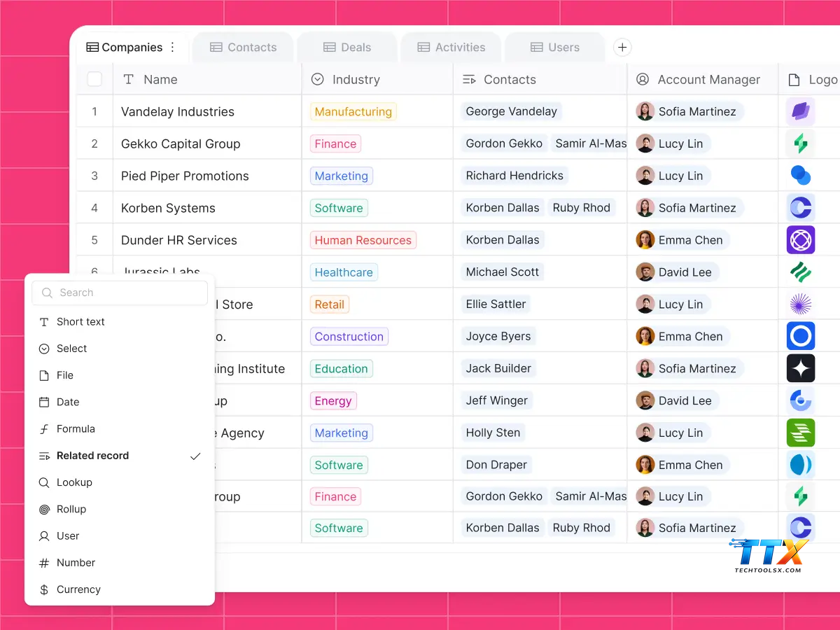The width and height of the screenshot is (840, 630).
Task: Click Sofia Martinez avatar in Vandelay row
Action: (x=645, y=111)
